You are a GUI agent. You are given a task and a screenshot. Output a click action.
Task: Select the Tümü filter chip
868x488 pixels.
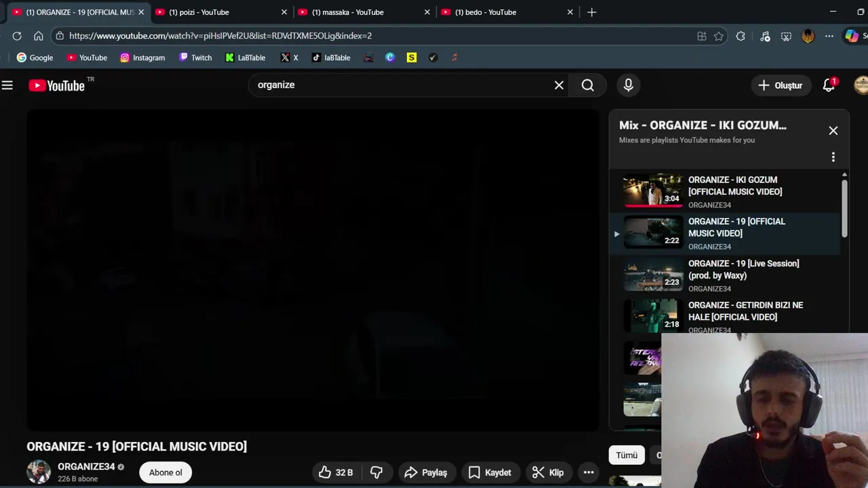coord(627,455)
